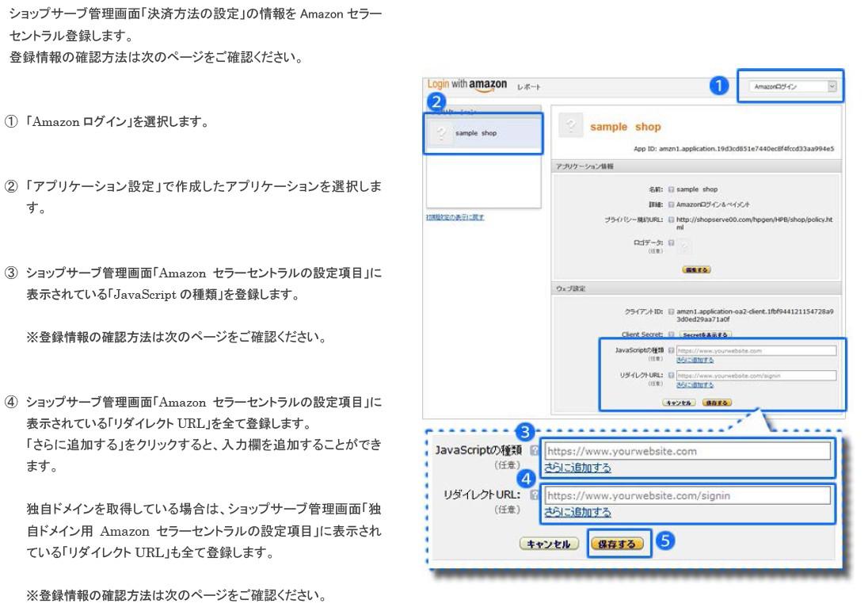The height and width of the screenshot is (615, 868).
Task: Click the Login with amazon logo
Action: pyautogui.click(x=466, y=85)
